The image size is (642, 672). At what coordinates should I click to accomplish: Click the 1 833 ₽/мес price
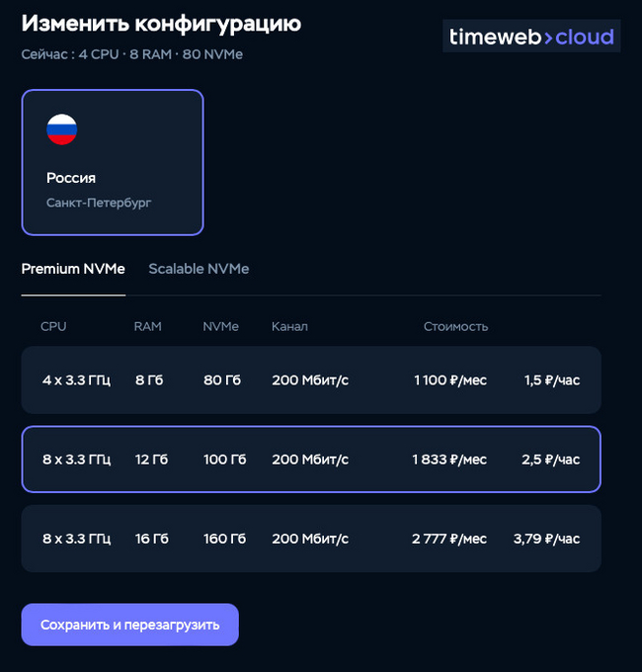click(x=449, y=460)
